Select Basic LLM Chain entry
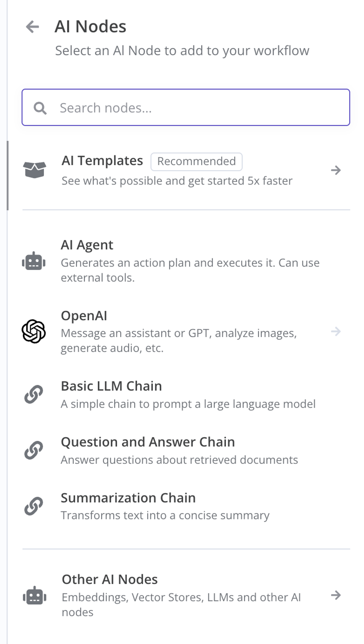This screenshot has height=644, width=364. pyautogui.click(x=111, y=386)
